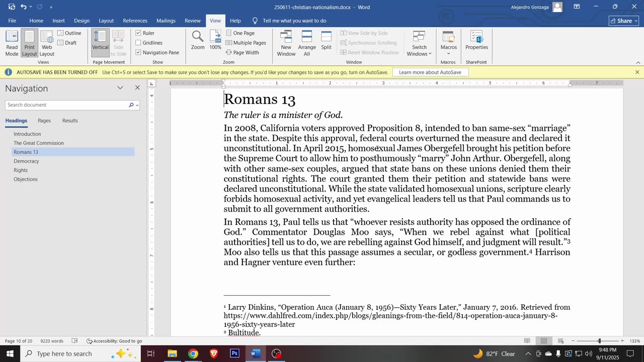Jump to the Democracy heading

pyautogui.click(x=26, y=161)
